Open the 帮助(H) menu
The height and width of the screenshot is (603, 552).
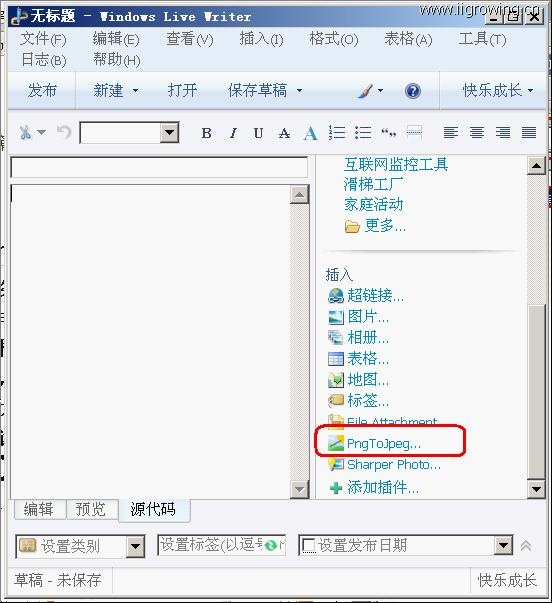point(117,60)
